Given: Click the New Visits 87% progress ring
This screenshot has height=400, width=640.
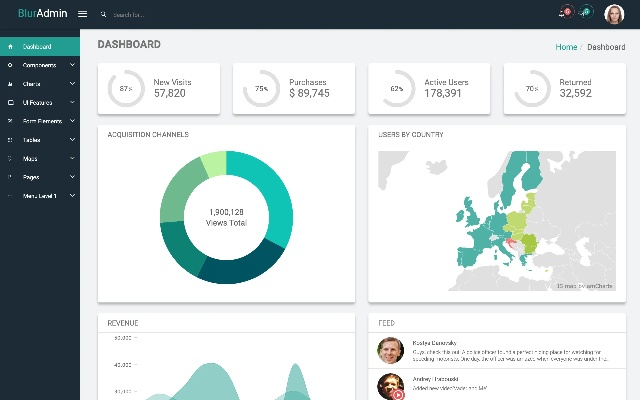Looking at the screenshot, I should 126,88.
